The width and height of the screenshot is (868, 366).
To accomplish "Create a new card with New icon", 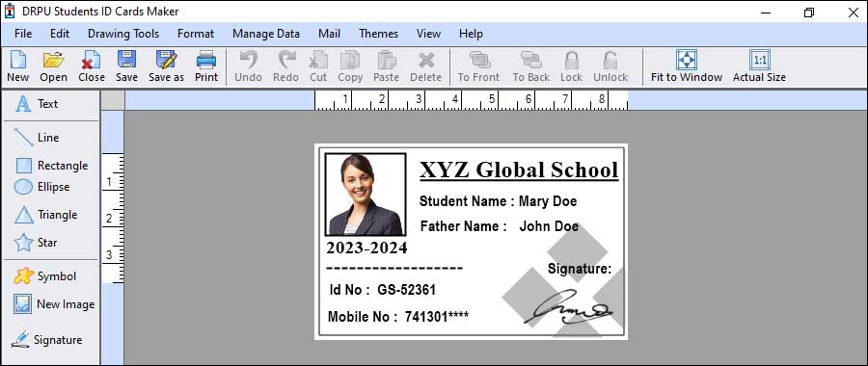I will 17,66.
